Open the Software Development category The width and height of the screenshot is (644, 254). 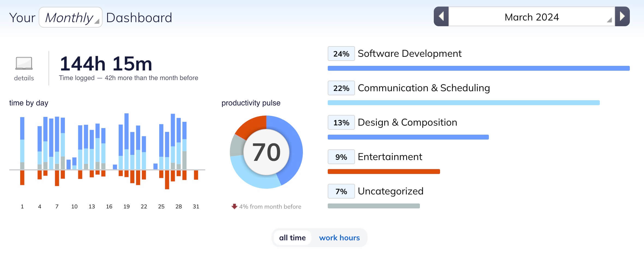pyautogui.click(x=410, y=54)
